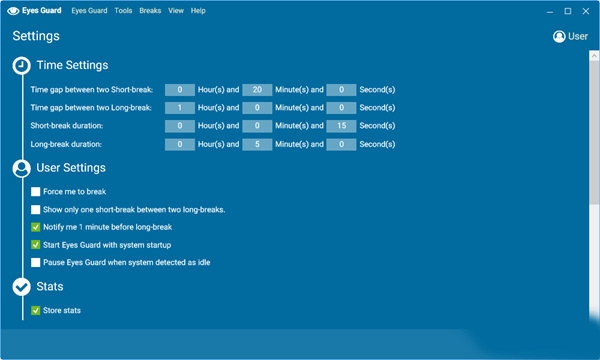Click Short-break duration minutes field
600x360 pixels.
[257, 126]
